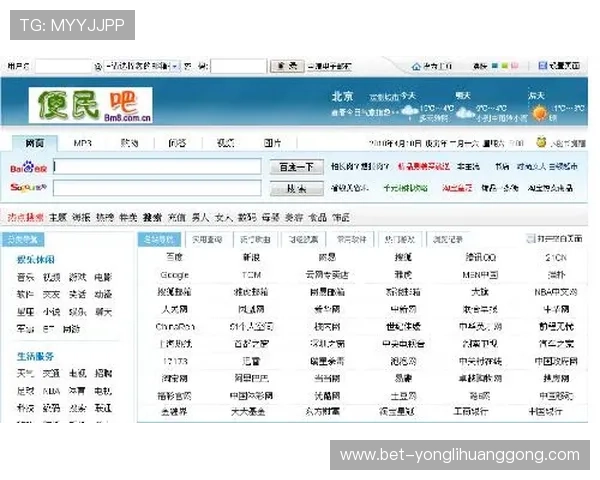Open 天气 in the sidebar
Image resolution: width=600 pixels, height=480 pixels.
point(26,373)
